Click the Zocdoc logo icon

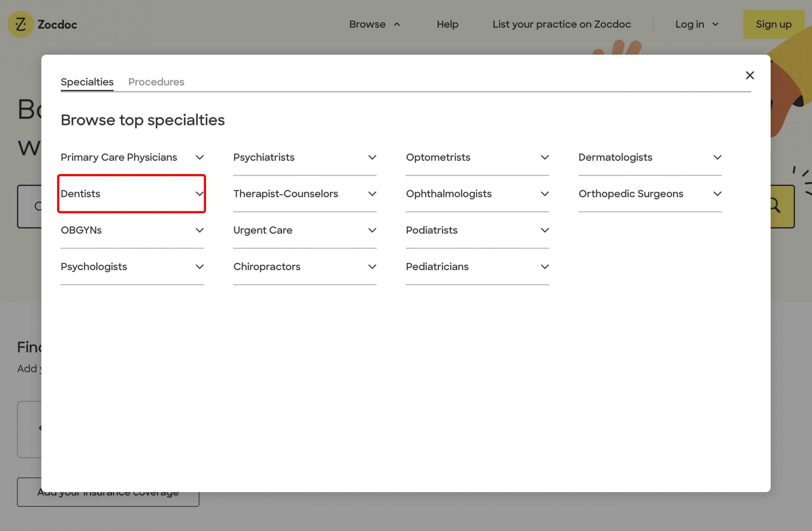click(21, 24)
